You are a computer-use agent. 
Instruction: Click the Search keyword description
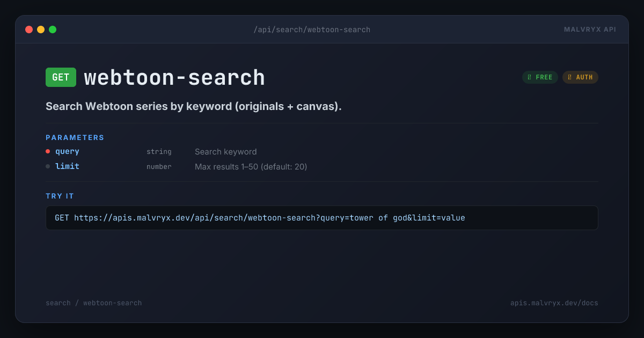coord(226,152)
